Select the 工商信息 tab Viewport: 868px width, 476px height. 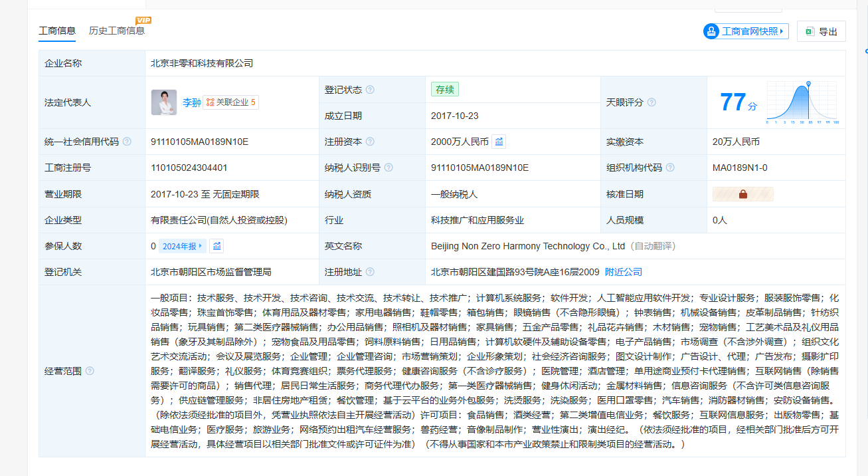[57, 31]
